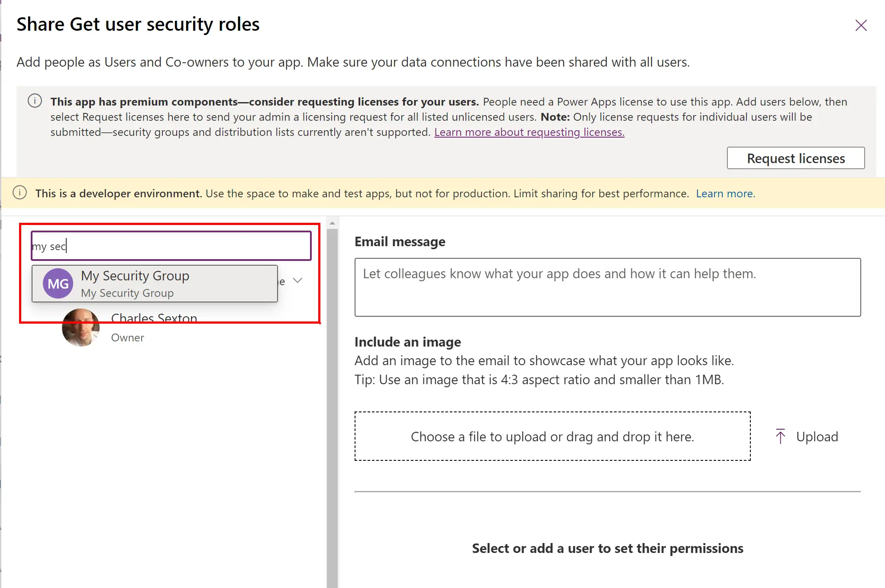Click the Upload button label
The image size is (885, 588).
817,437
